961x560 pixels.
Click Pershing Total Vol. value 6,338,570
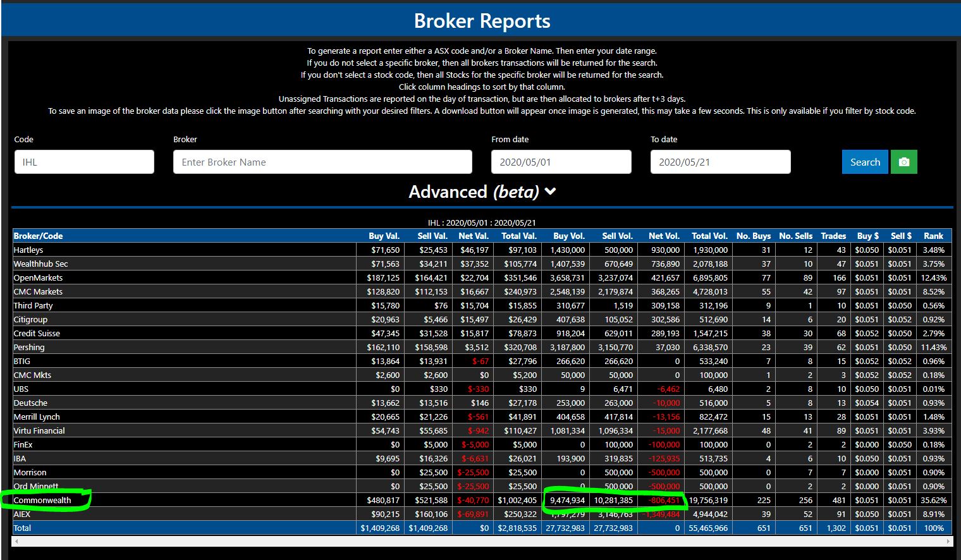tap(710, 347)
